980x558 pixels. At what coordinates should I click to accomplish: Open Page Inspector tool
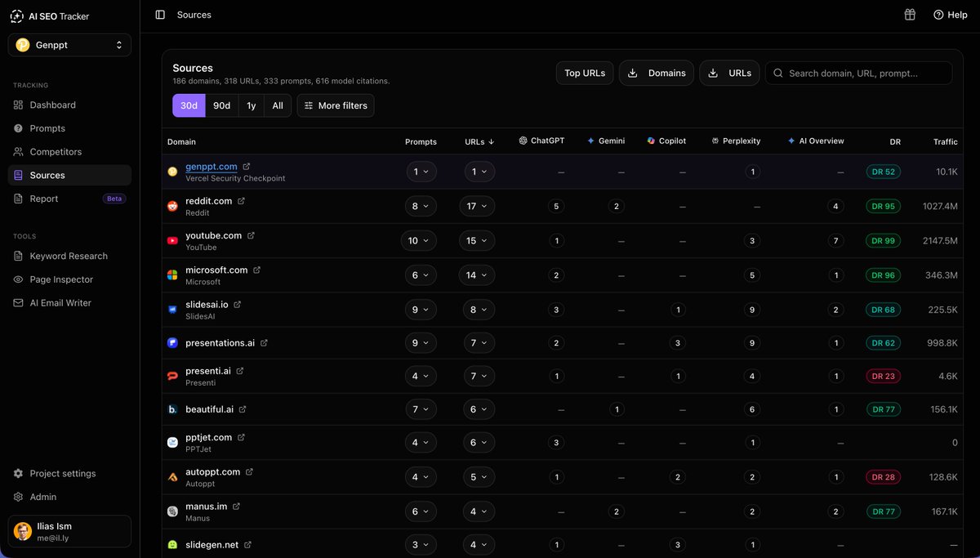point(69,279)
